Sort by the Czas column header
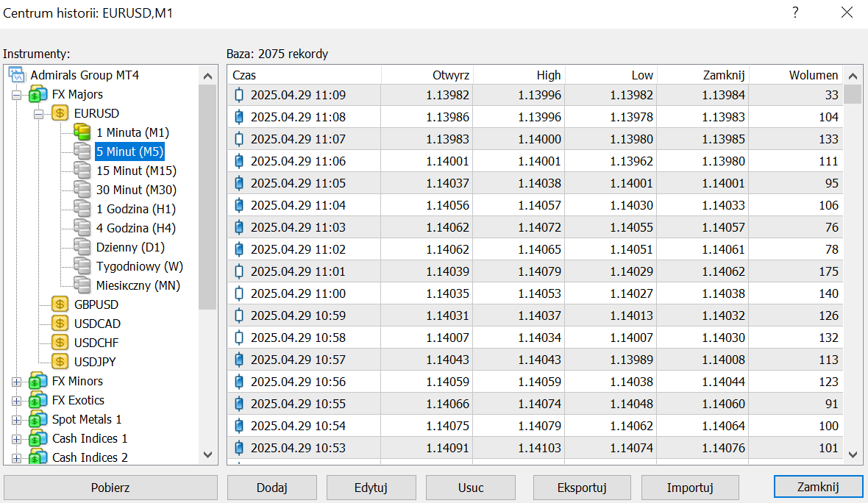The width and height of the screenshot is (868, 503). (304, 75)
